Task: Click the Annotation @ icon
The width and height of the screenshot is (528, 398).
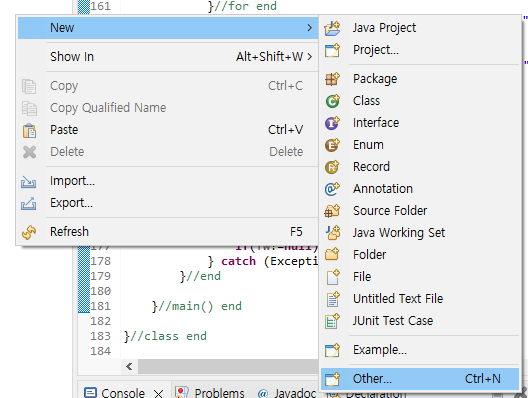Action: 332,189
